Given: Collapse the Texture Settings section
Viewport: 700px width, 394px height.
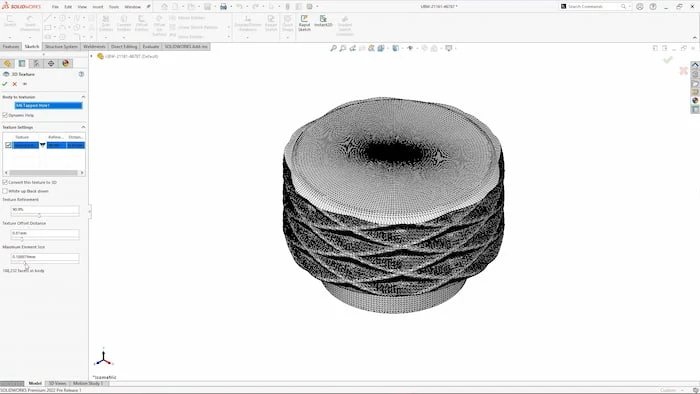Looking at the screenshot, I should (83, 127).
